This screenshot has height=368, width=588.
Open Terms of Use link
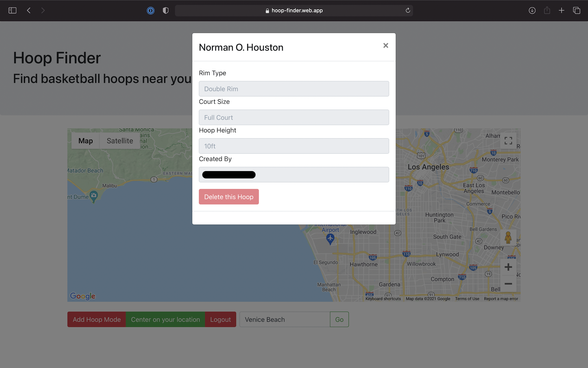[x=467, y=298]
